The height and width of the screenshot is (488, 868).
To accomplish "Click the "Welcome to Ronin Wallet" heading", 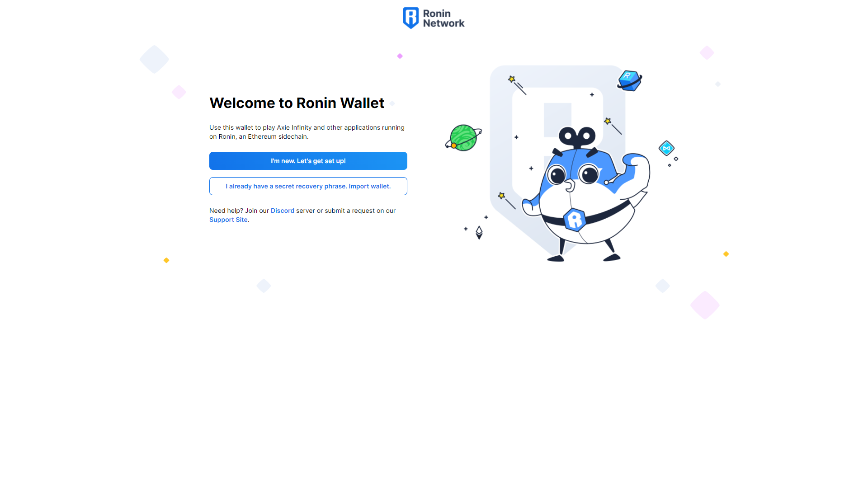I will click(x=297, y=103).
